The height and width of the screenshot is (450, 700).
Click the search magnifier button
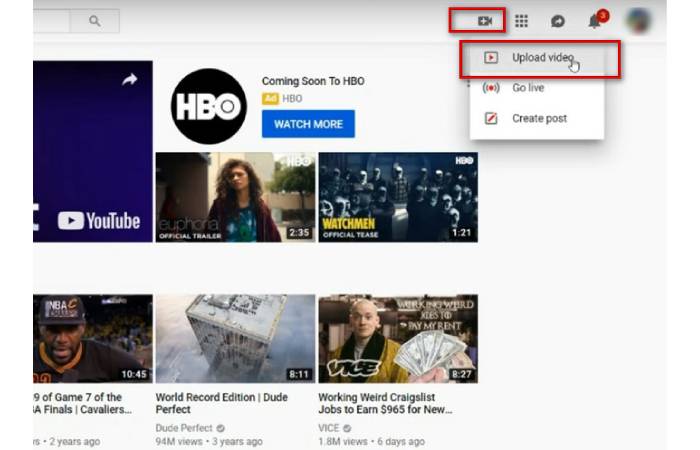[95, 21]
